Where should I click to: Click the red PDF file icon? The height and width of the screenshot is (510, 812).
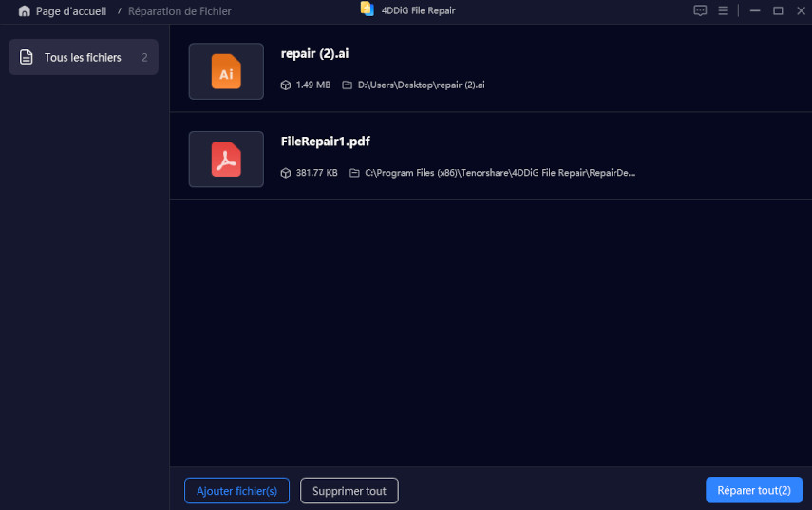[x=226, y=160]
